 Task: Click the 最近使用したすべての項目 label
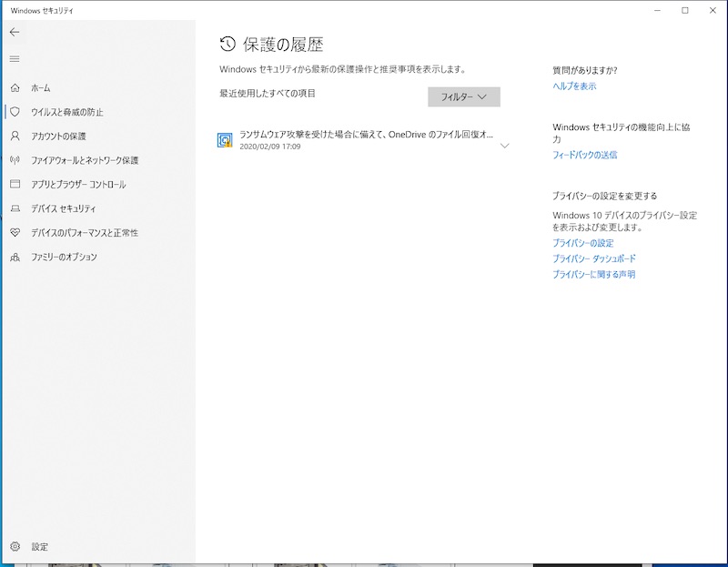click(x=268, y=94)
